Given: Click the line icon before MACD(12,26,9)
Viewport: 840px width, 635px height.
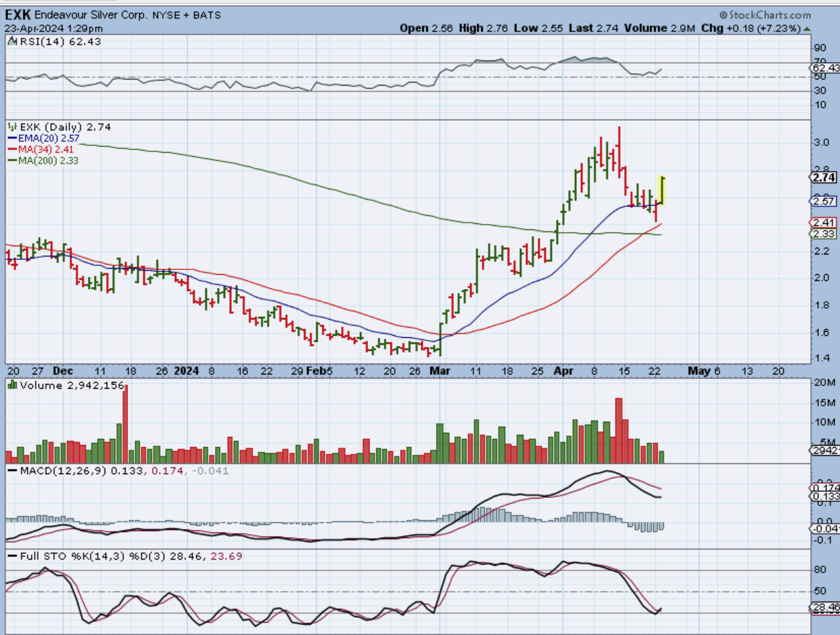Looking at the screenshot, I should pyautogui.click(x=11, y=469).
